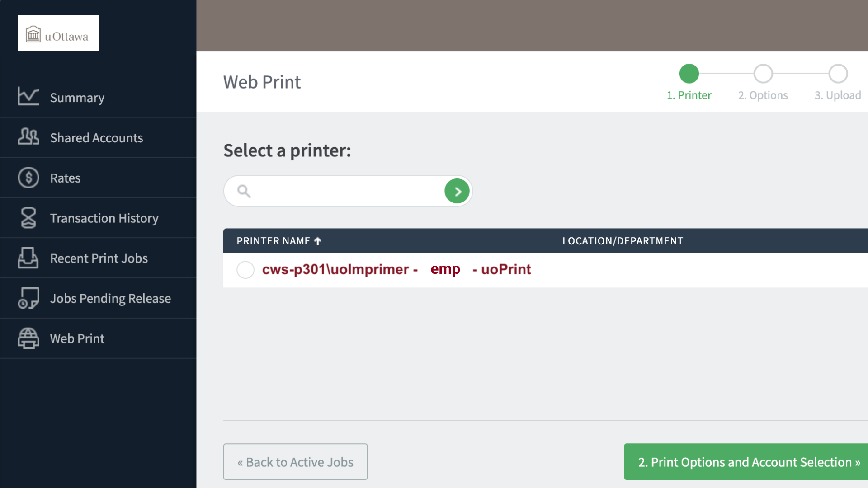Click the 2. Options step label
Image resolution: width=868 pixels, height=488 pixels.
click(763, 95)
